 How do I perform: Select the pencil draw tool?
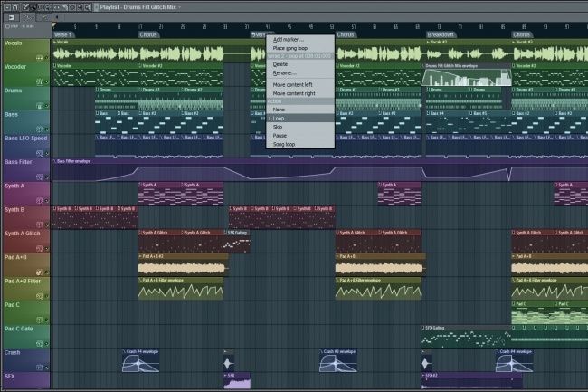(x=25, y=7)
